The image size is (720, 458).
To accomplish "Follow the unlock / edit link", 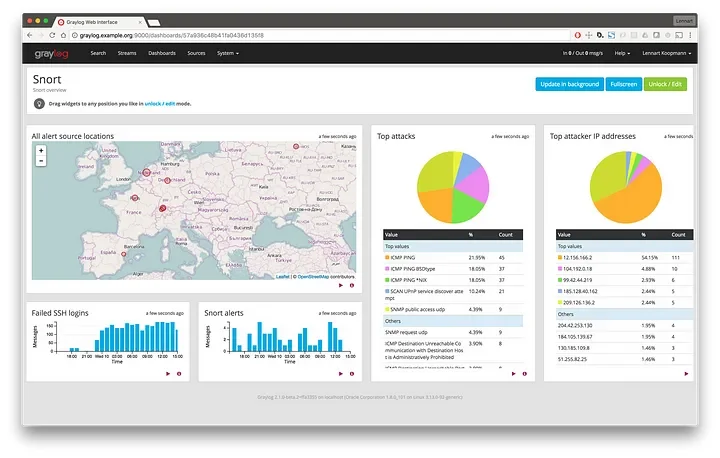I will 160,104.
